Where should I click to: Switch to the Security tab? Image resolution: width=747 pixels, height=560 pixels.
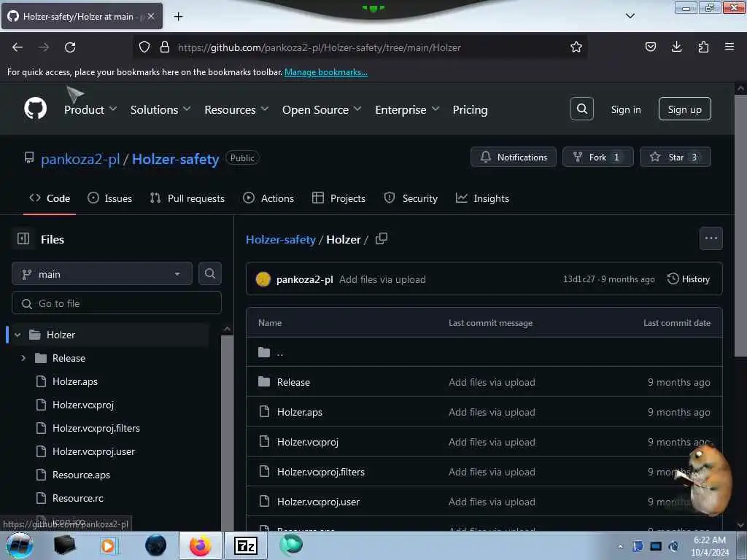click(x=411, y=198)
